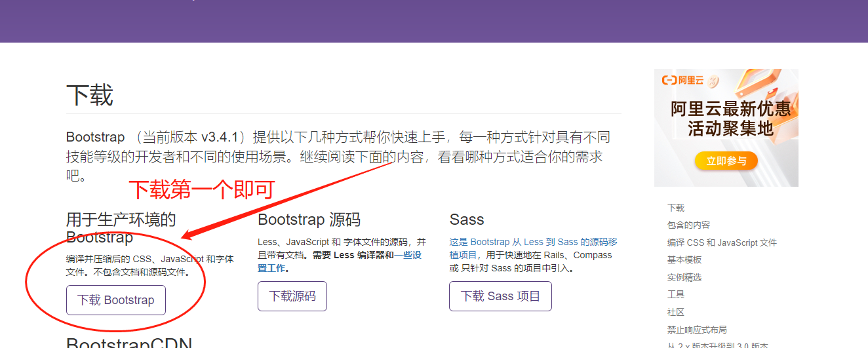Click the 下载源码 button
The height and width of the screenshot is (348, 868).
coord(292,296)
